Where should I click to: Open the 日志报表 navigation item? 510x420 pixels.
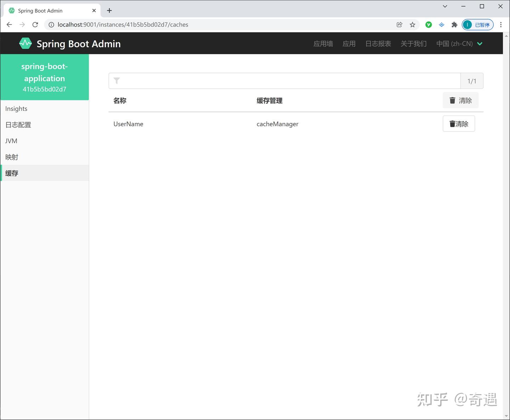coord(378,43)
